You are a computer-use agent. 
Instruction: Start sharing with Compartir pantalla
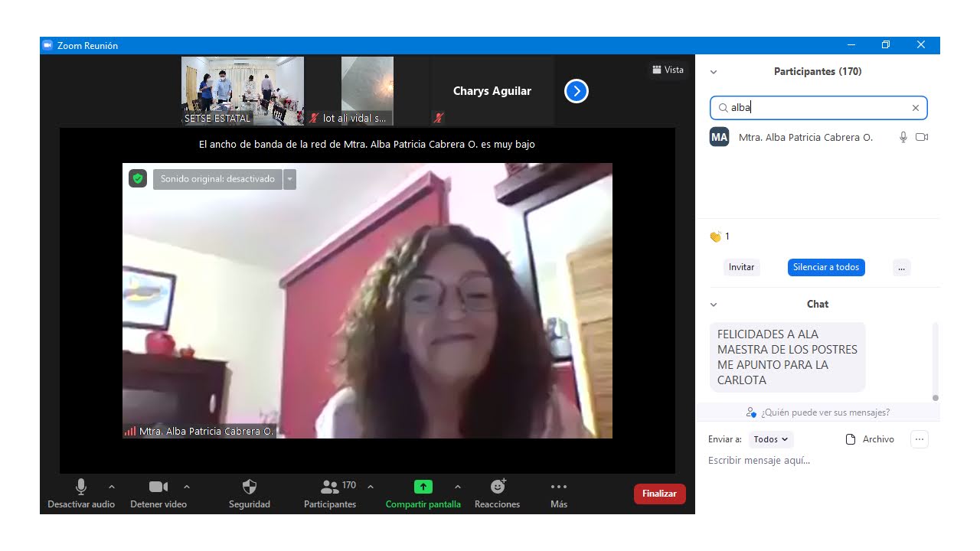point(423,494)
